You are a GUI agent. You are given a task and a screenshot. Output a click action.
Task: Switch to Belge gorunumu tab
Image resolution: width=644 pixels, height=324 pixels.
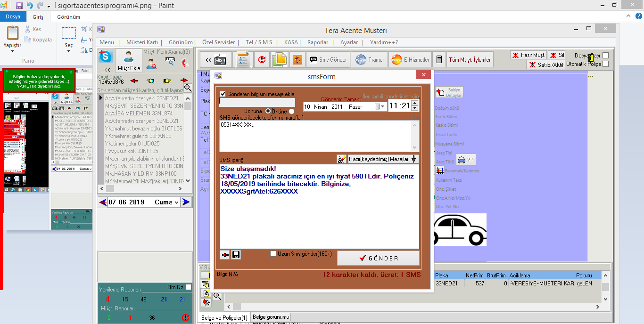271,317
